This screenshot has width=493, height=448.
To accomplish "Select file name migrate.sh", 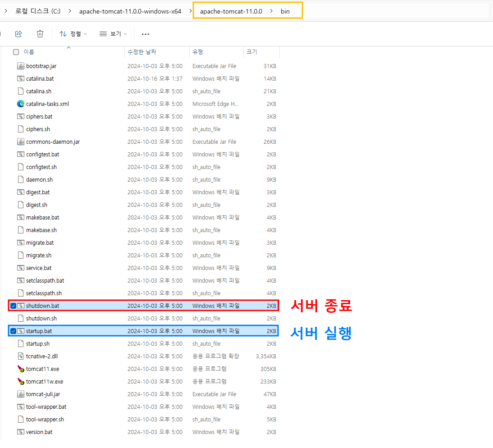I will 39,255.
